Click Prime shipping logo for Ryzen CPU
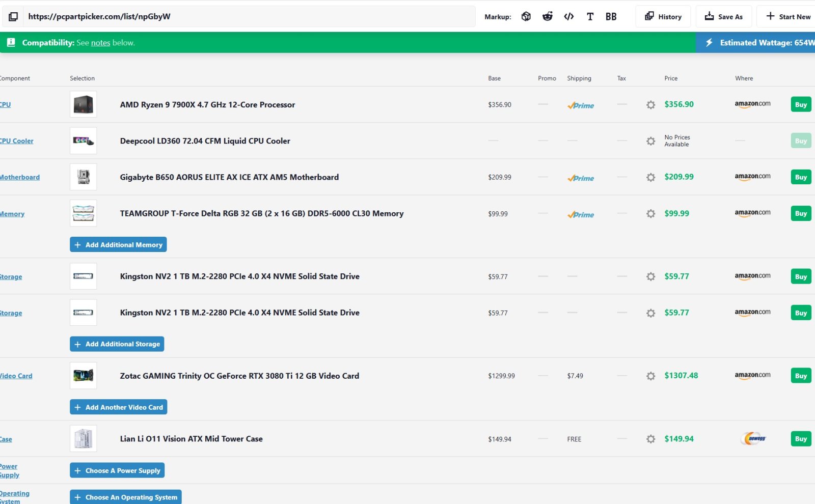 [x=581, y=105]
